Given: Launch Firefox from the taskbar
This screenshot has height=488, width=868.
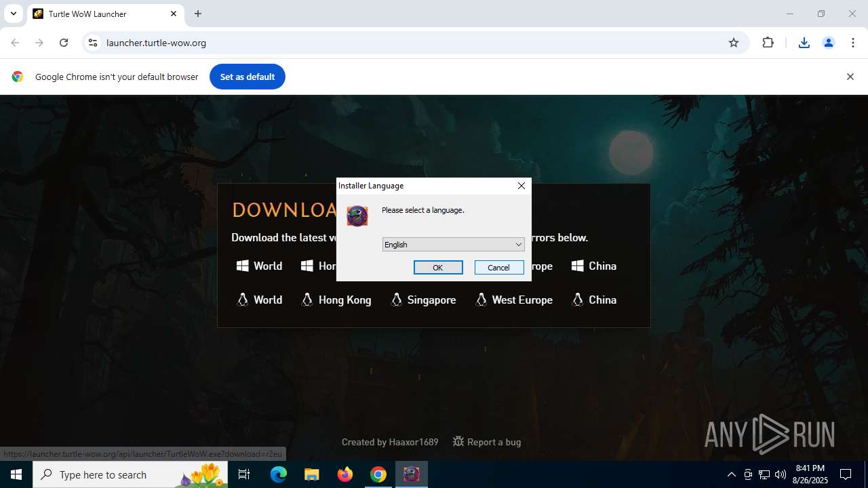Looking at the screenshot, I should [x=345, y=474].
